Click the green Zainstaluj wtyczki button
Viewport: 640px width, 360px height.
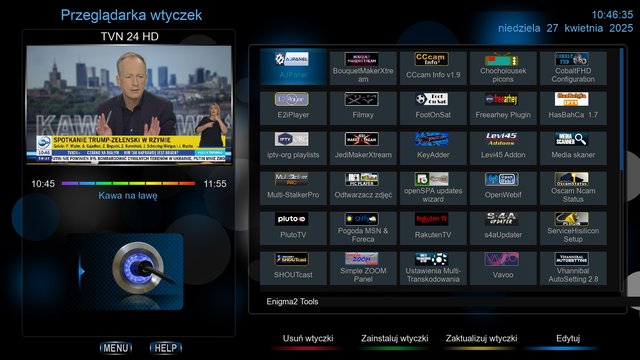(x=394, y=341)
